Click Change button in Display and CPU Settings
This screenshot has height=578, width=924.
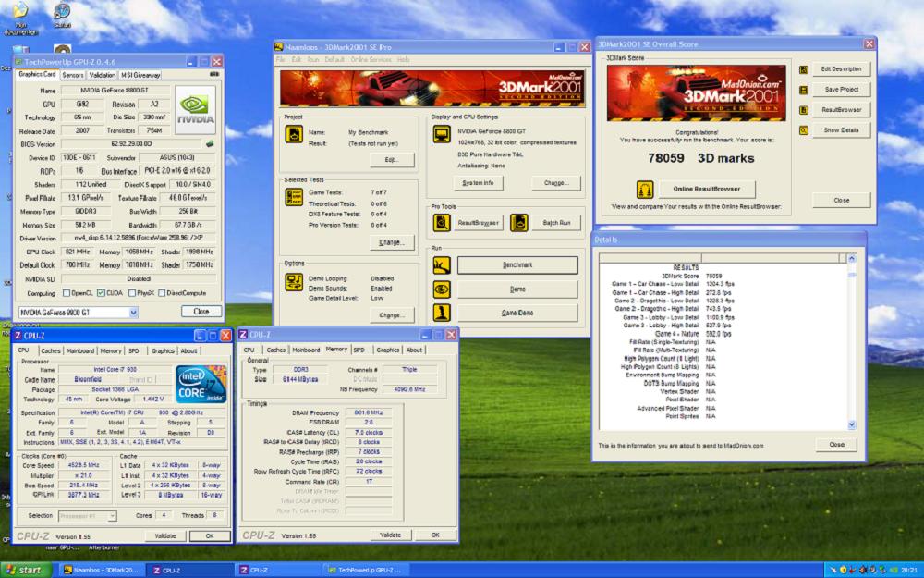point(555,183)
